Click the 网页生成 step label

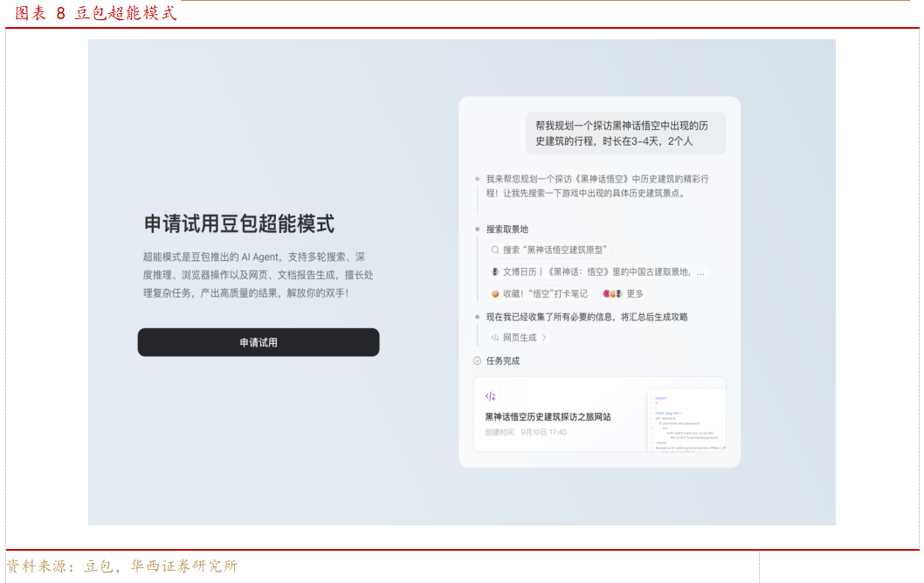tap(520, 338)
